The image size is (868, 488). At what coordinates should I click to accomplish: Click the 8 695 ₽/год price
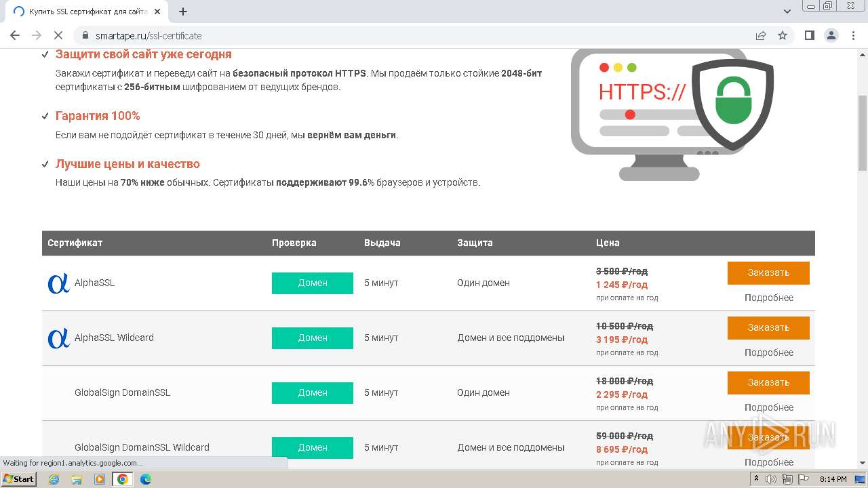[622, 449]
